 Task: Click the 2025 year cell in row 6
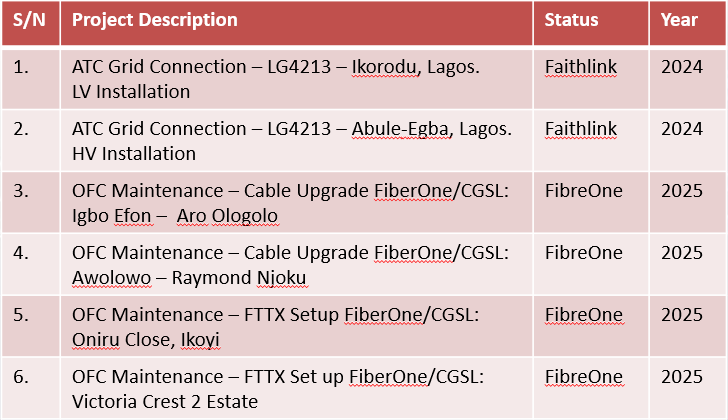682,378
